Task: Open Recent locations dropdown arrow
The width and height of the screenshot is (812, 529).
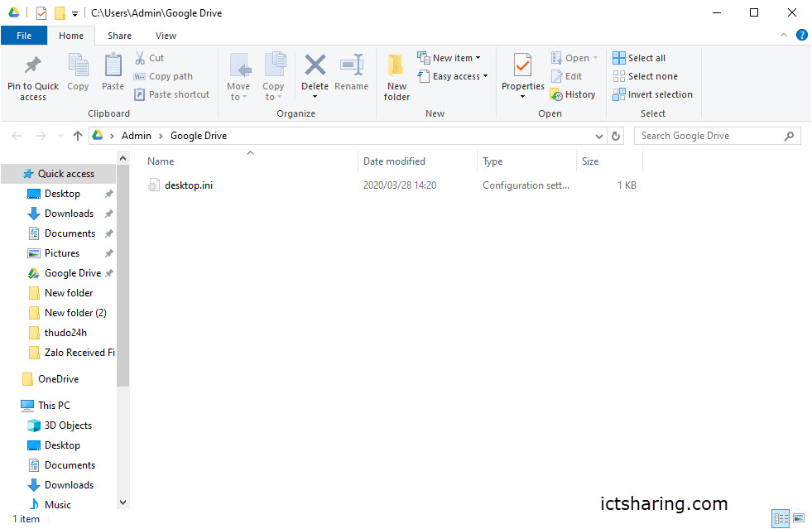Action: (x=60, y=136)
